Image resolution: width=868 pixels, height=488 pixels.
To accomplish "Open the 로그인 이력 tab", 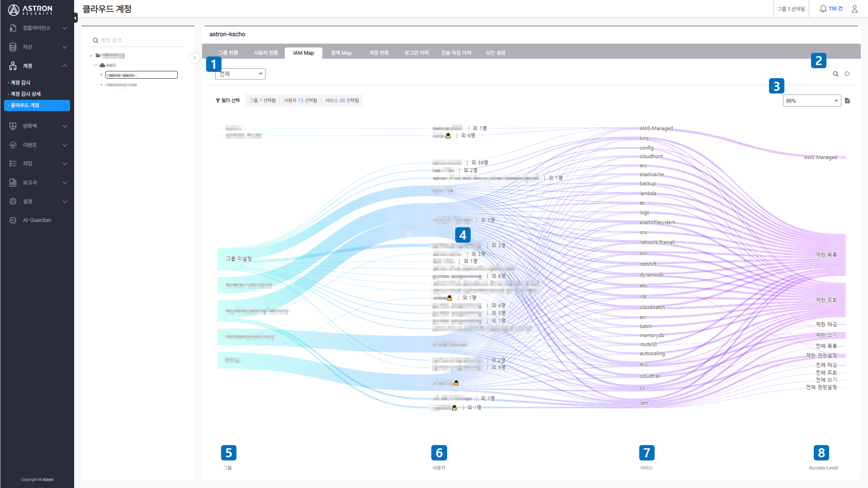I will point(416,53).
